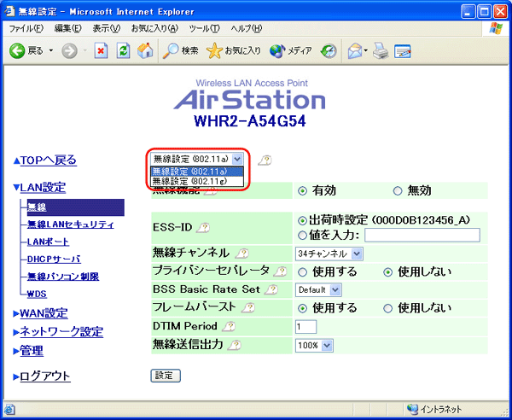Click the Edit page icon

coord(402,51)
